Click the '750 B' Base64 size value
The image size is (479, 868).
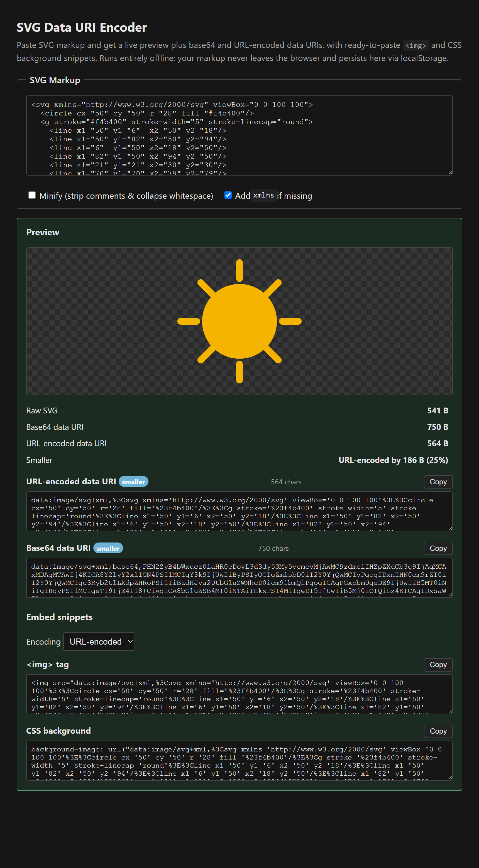tap(438, 427)
